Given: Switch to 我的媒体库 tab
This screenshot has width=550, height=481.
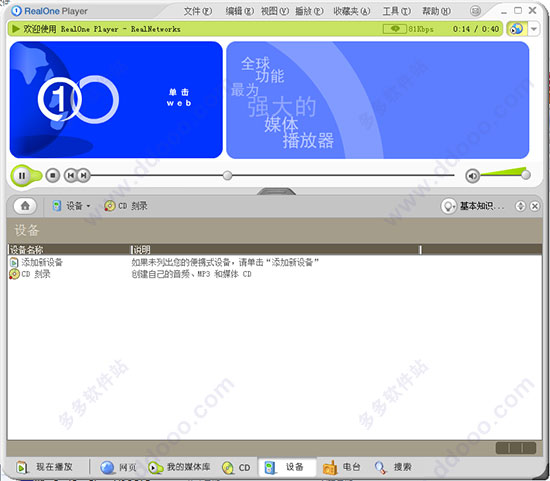Looking at the screenshot, I should (179, 467).
